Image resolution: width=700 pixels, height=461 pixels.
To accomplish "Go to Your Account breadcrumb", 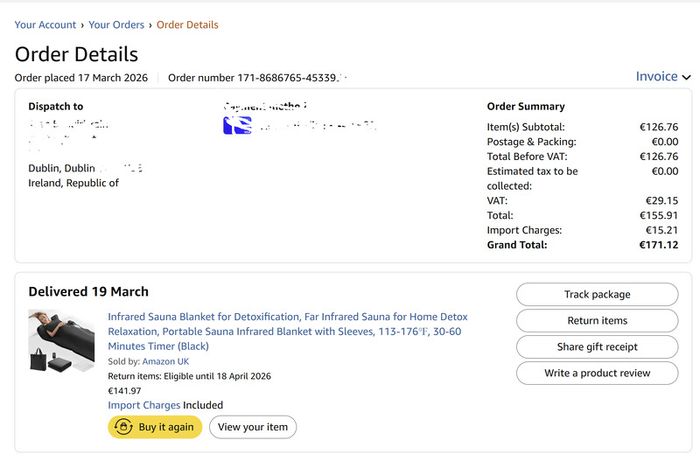I will [45, 25].
